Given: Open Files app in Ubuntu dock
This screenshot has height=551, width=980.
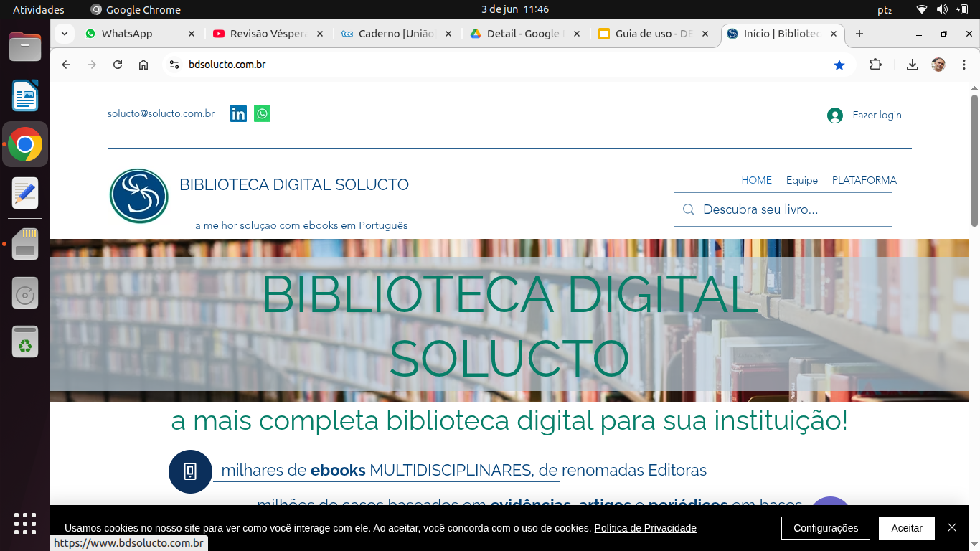Looking at the screenshot, I should 25,48.
